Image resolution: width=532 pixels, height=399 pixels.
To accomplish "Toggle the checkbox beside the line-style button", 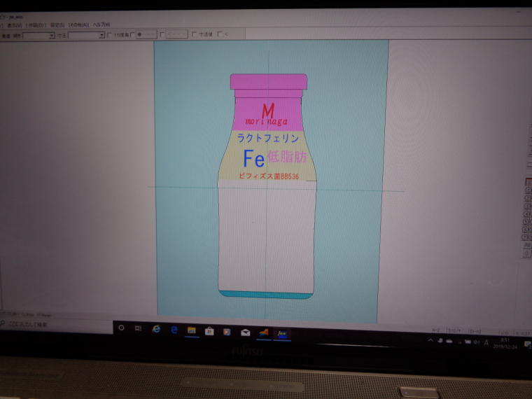I will pos(162,34).
